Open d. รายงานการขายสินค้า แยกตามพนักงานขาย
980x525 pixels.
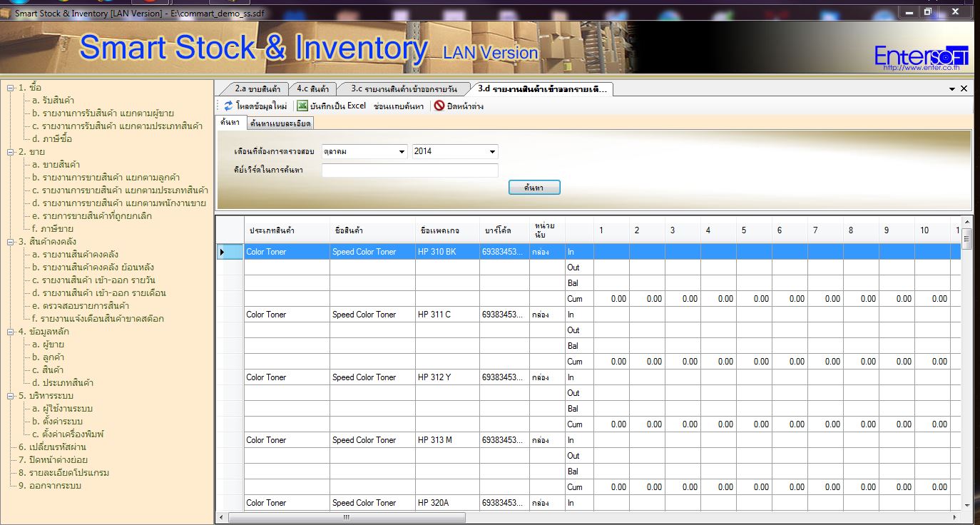[x=119, y=203]
